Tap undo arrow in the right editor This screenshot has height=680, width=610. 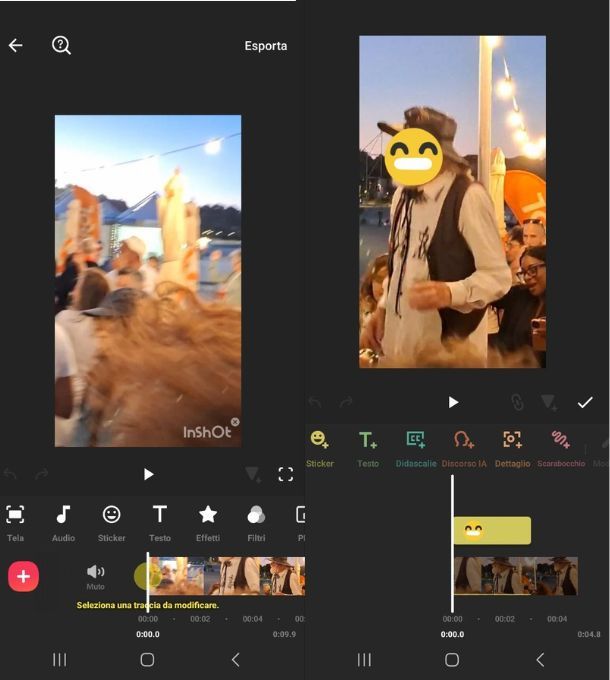(315, 402)
